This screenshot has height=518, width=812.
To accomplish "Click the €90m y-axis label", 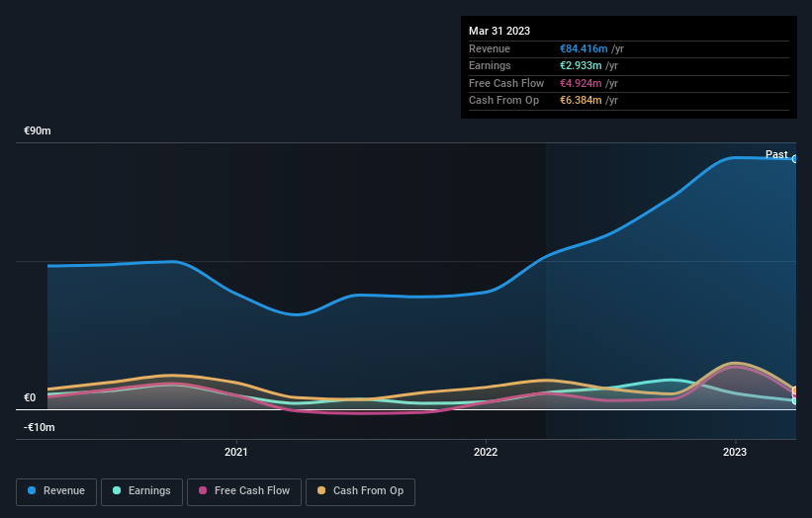I will tap(38, 130).
